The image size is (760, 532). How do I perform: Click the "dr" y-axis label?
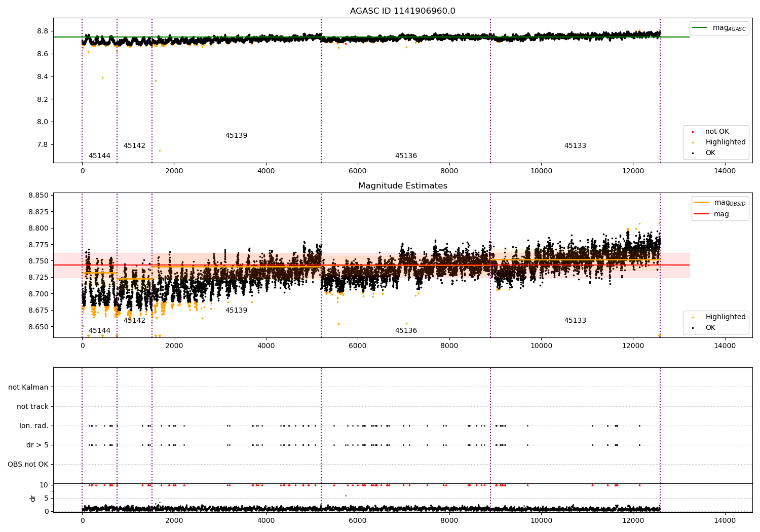point(33,498)
